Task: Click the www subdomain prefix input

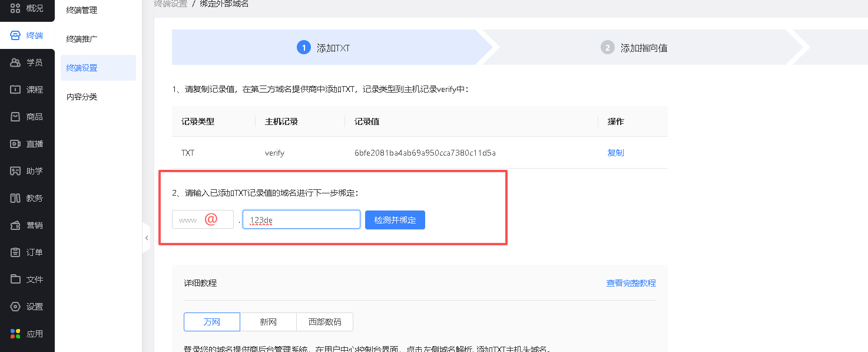Action: [203, 219]
